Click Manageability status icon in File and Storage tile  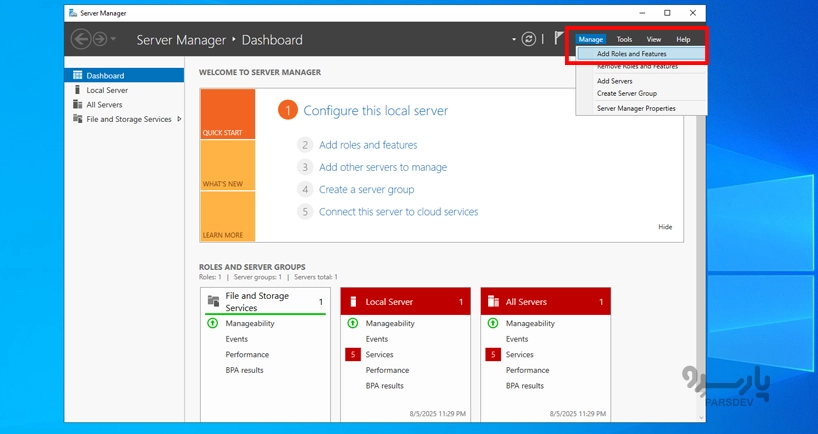212,323
